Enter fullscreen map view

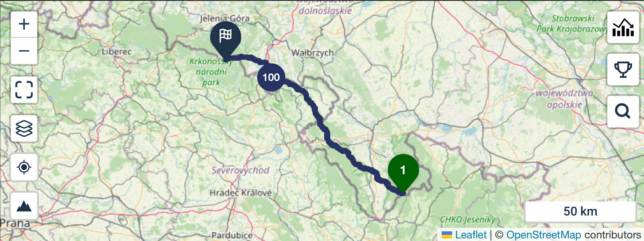pyautogui.click(x=24, y=90)
